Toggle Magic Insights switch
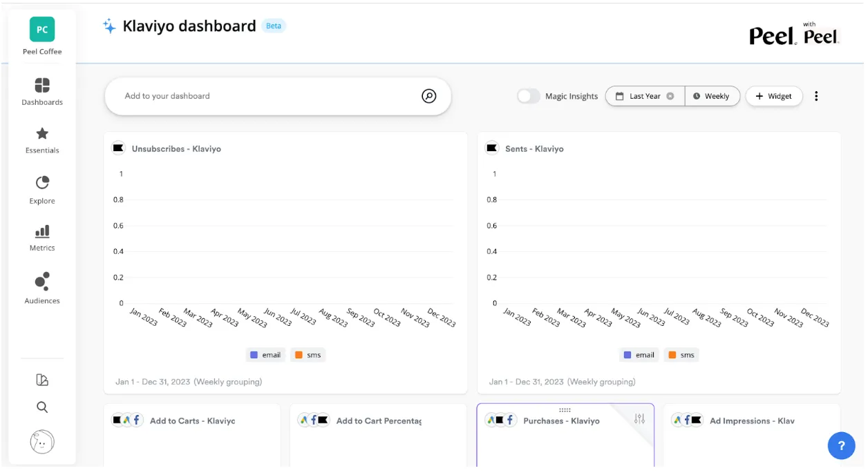This screenshot has width=868, height=475. [529, 96]
